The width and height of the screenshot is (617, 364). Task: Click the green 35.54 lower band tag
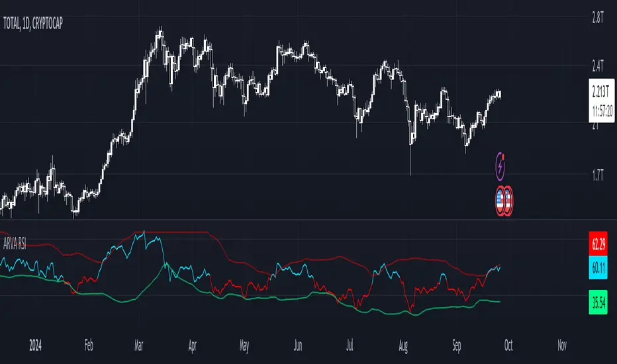(598, 302)
